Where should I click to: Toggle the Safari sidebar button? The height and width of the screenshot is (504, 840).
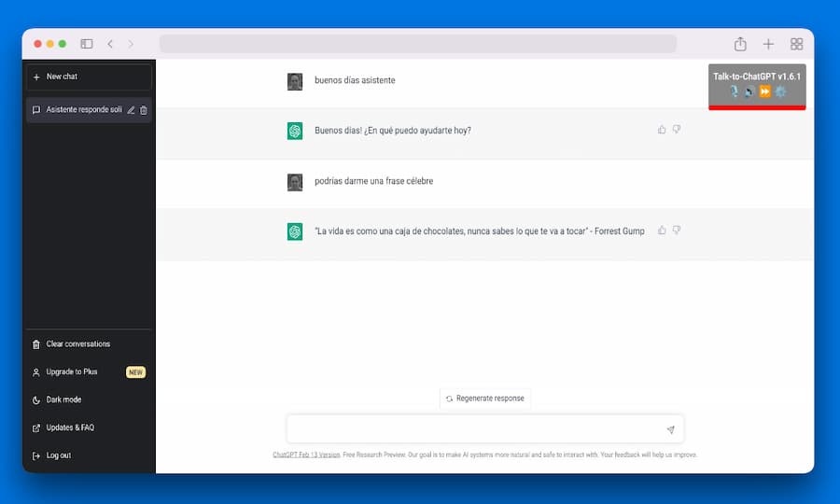[87, 44]
